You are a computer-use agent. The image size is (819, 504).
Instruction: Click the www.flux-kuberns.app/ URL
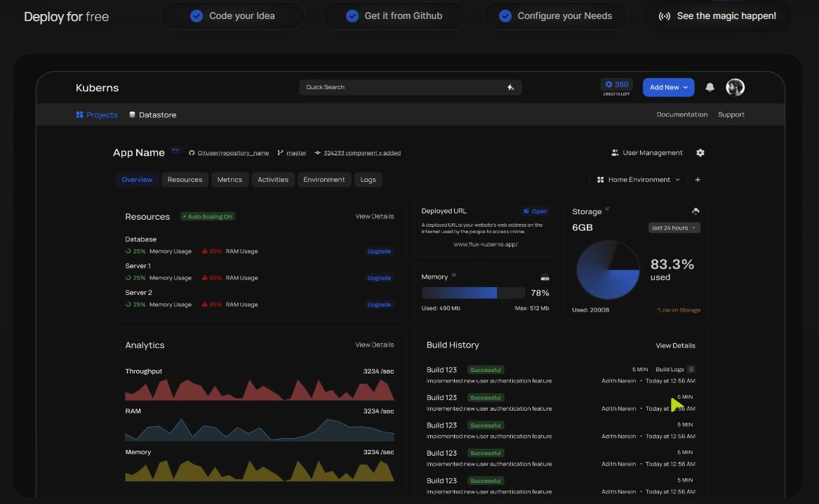pos(486,244)
